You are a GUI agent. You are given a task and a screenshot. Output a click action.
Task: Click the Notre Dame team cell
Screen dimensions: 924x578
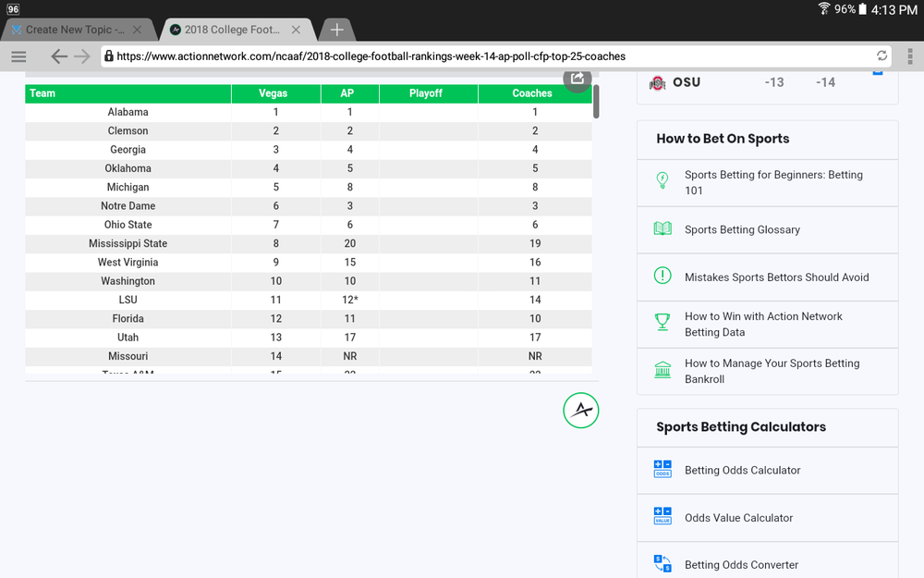coord(128,206)
